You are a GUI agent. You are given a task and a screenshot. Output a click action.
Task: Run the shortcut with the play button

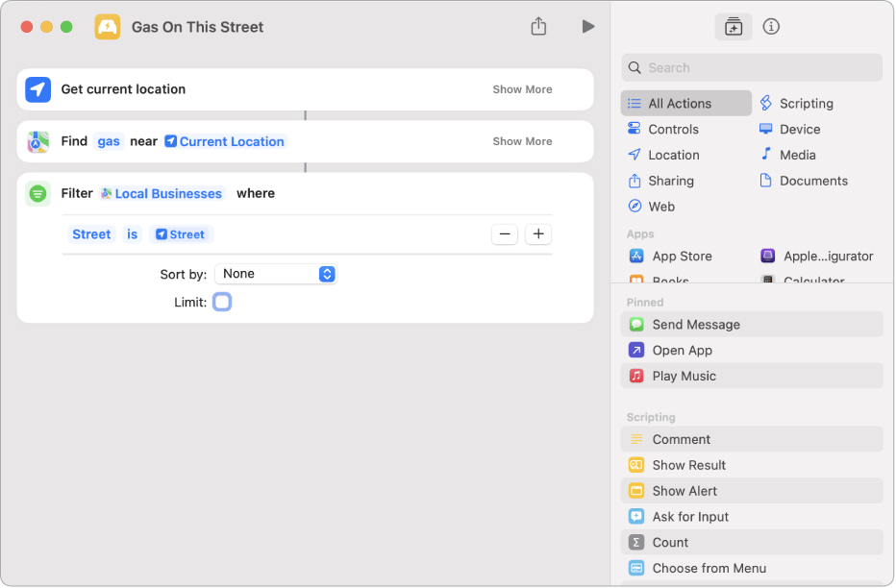click(x=588, y=27)
